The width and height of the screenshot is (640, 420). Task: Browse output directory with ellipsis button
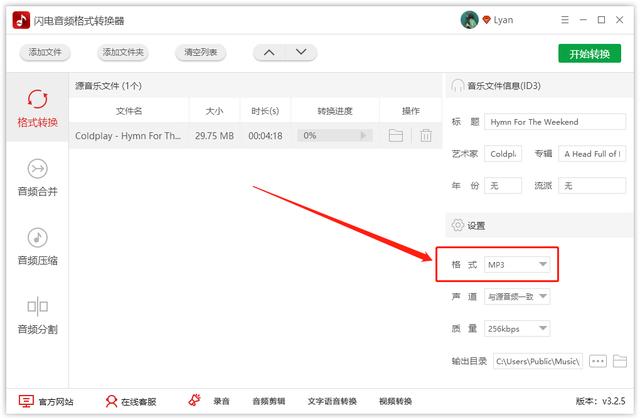click(x=598, y=361)
